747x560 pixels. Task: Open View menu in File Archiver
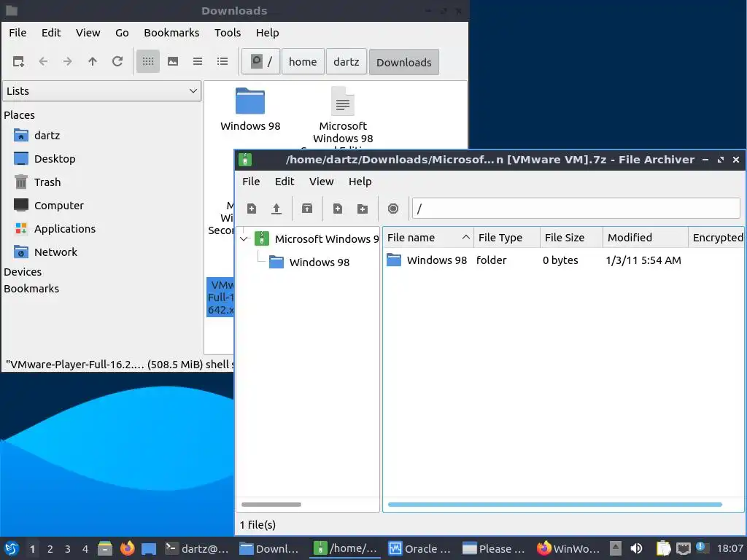pyautogui.click(x=322, y=182)
